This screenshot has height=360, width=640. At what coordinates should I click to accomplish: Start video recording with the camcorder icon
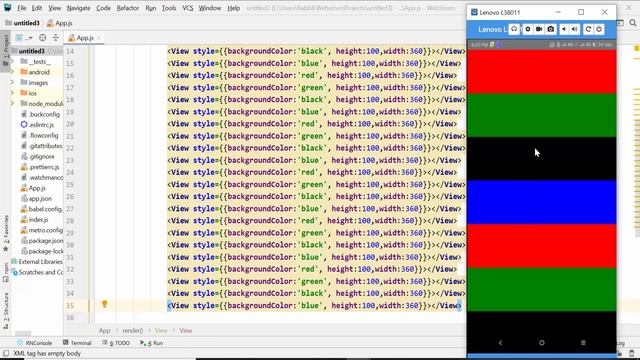click(539, 29)
